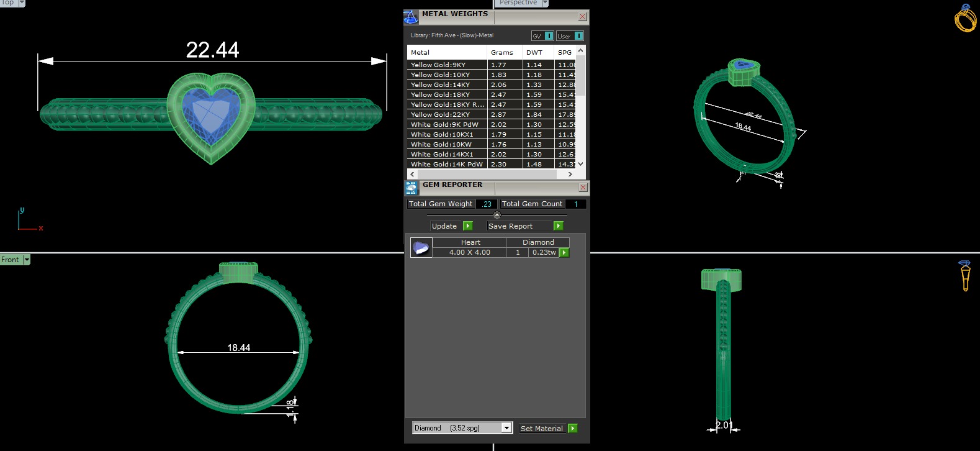This screenshot has height=451, width=980.
Task: Click the Grams column header
Action: click(x=505, y=52)
